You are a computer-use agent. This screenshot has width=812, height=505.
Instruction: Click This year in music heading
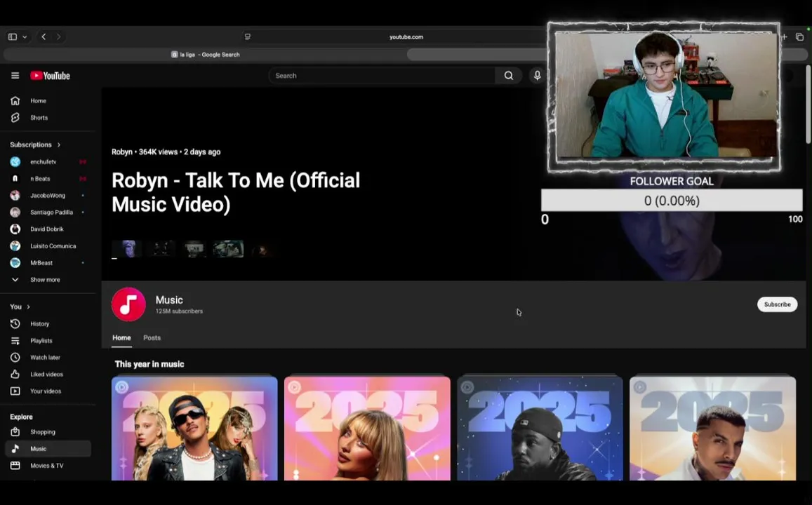149,364
